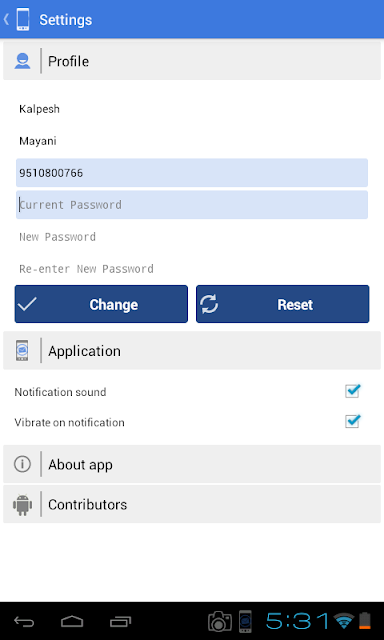Uncheck Vibrate on notification
Viewport: 384px width, 640px height.
pyautogui.click(x=352, y=421)
